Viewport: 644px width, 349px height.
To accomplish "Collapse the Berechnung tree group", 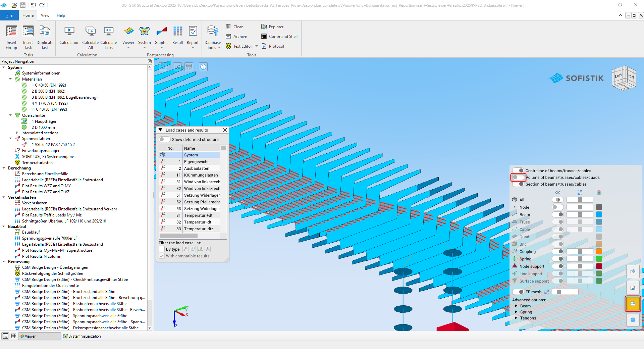I will click(x=4, y=168).
